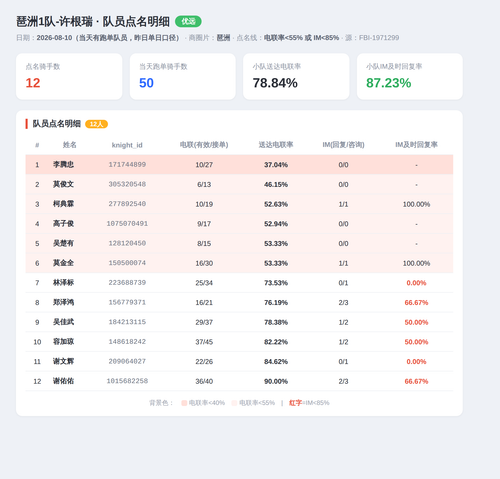Select knight ID 209064027

(127, 361)
